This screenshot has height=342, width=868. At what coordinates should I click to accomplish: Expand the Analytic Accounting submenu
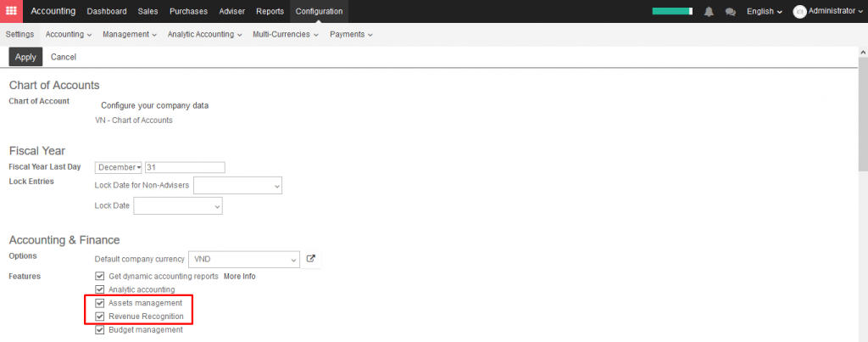pos(205,34)
